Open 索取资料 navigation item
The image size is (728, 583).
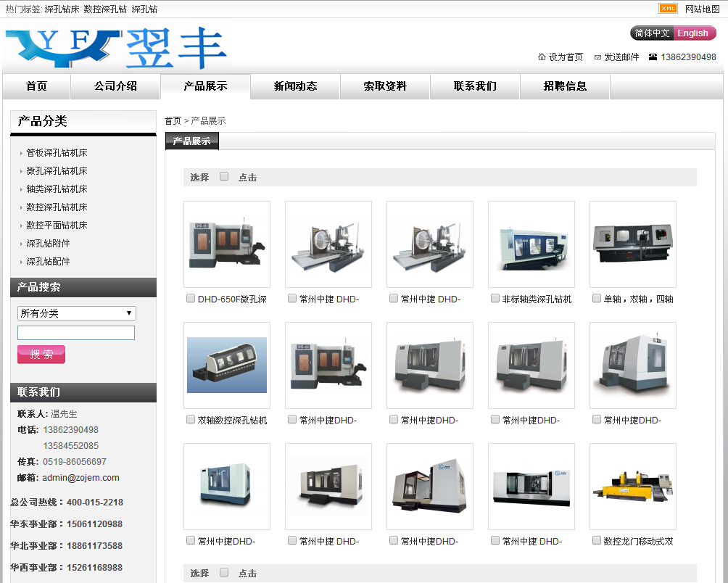click(x=385, y=86)
